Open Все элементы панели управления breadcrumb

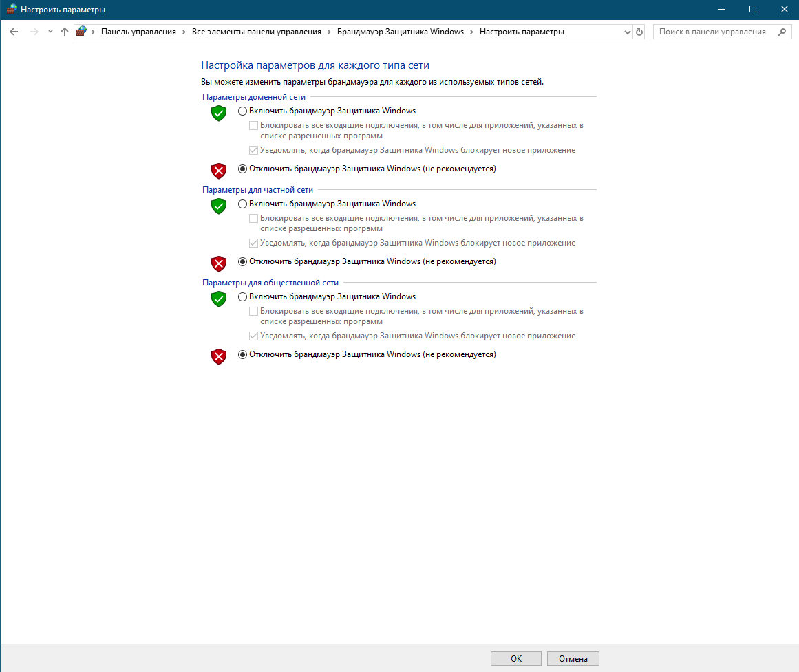(x=256, y=32)
